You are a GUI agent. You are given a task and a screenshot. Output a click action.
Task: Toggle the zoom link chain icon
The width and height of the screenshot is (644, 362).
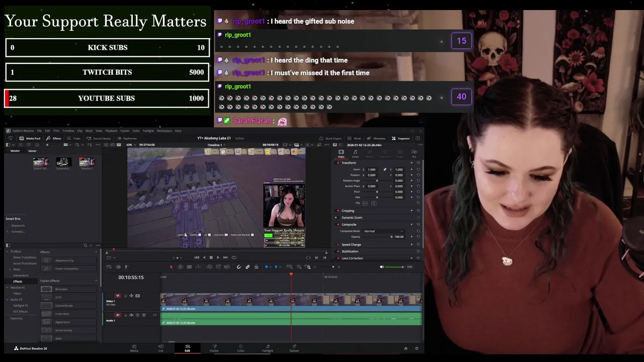click(385, 169)
